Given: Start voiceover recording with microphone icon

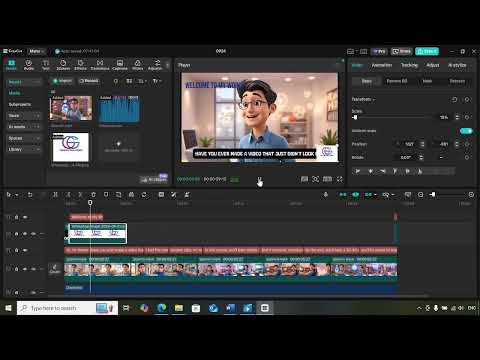Looking at the screenshot, I should [326, 195].
